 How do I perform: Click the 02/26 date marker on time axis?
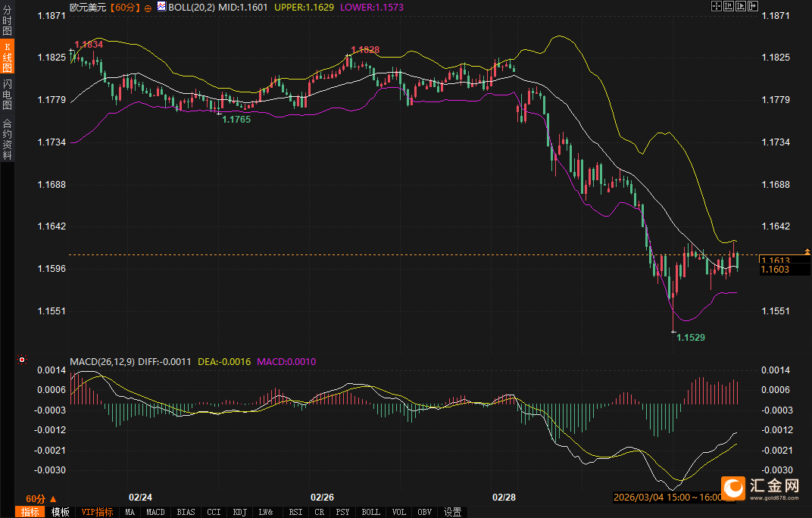click(323, 498)
